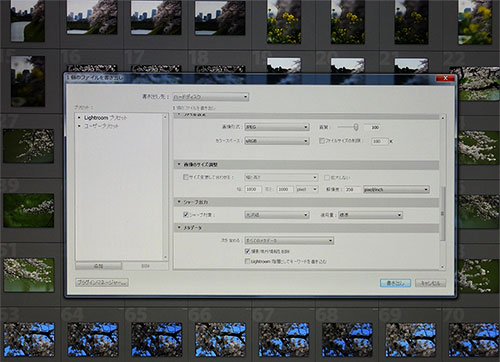Enable write keywords as Lightroom hierarchy checkbox

click(x=247, y=261)
